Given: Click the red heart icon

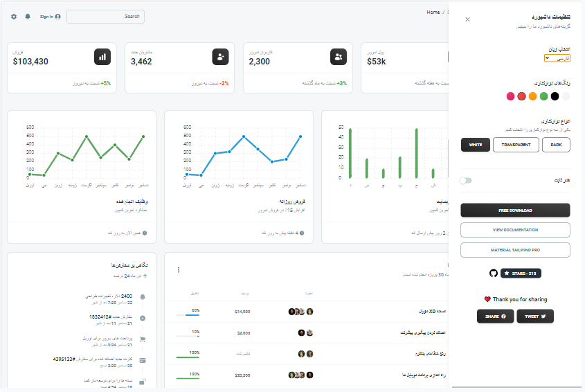Looking at the screenshot, I should point(487,299).
